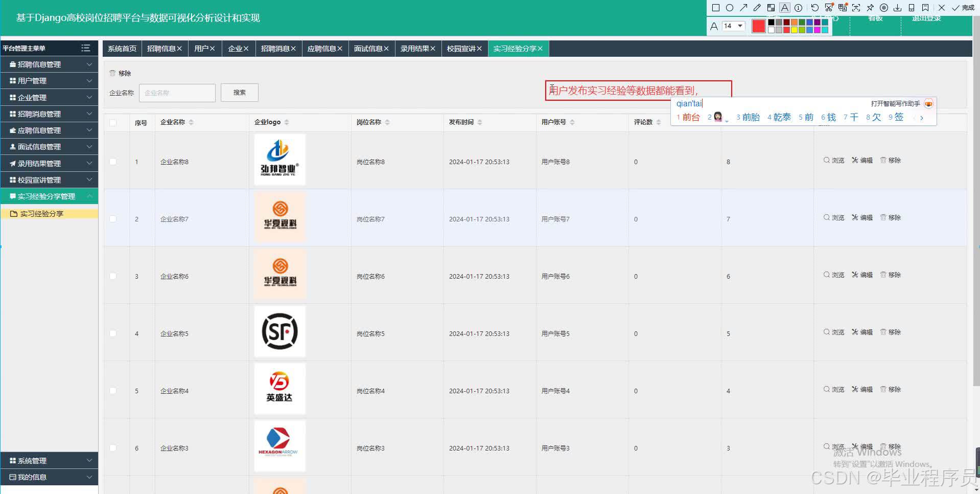Image resolution: width=980 pixels, height=494 pixels.
Task: Select the mosaic blur tool
Action: (x=771, y=8)
